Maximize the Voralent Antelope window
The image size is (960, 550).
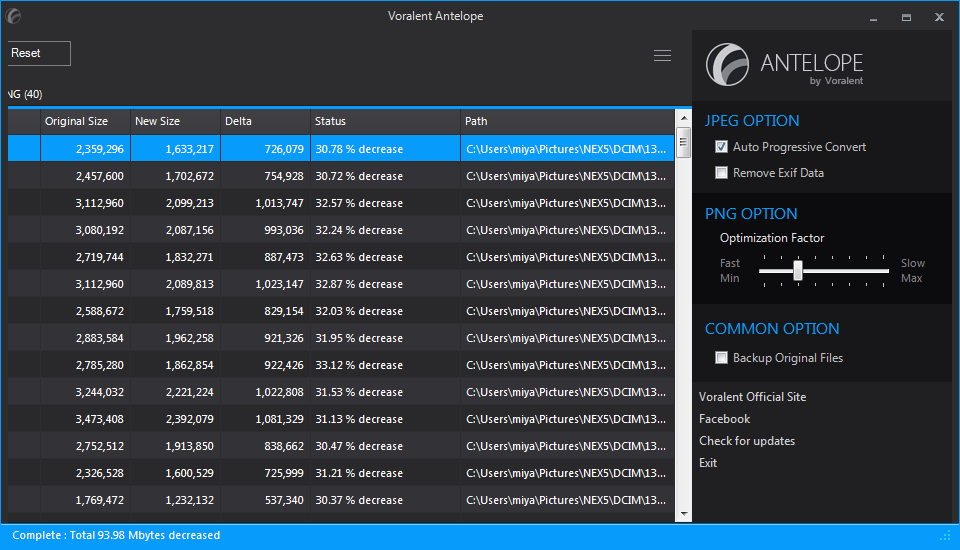[906, 18]
